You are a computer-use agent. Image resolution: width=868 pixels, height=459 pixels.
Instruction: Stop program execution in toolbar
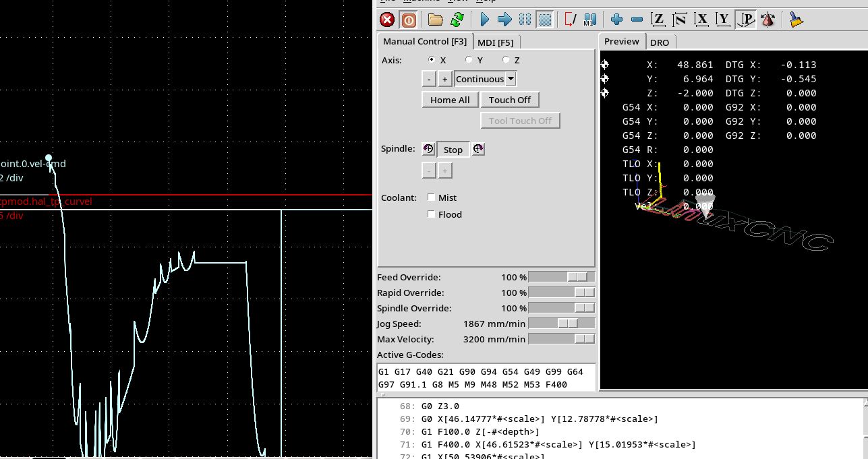[545, 20]
